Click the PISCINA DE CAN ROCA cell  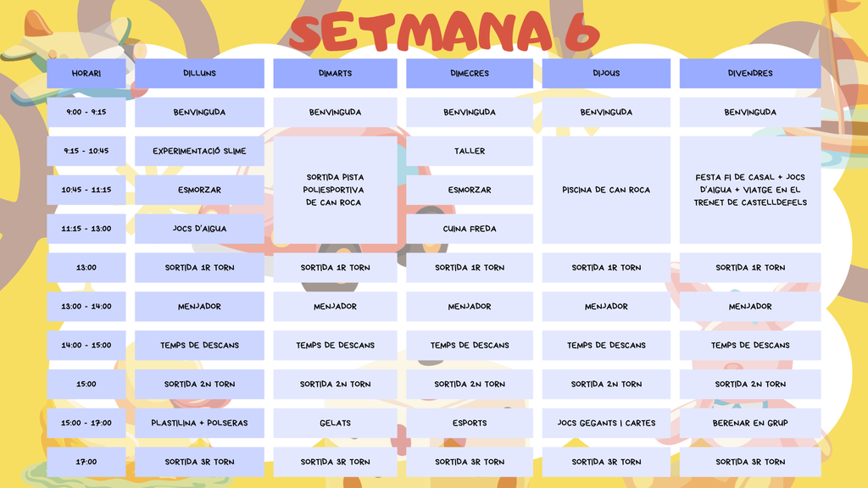[x=606, y=190]
